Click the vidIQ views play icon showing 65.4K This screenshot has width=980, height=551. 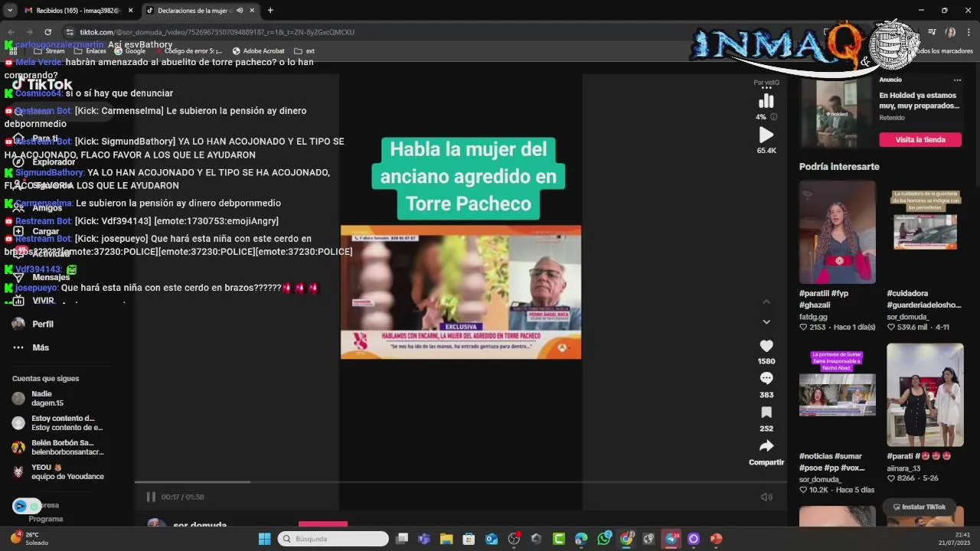tap(766, 135)
